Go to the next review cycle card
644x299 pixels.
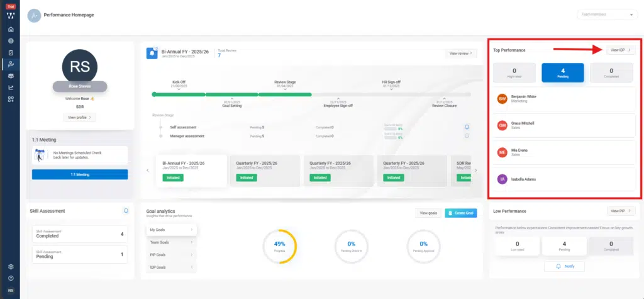click(x=475, y=170)
